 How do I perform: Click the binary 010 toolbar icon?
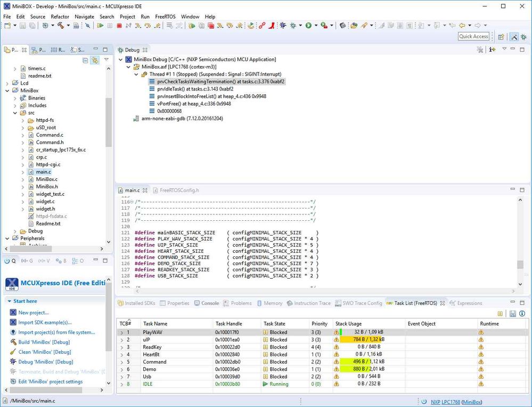[x=76, y=26]
